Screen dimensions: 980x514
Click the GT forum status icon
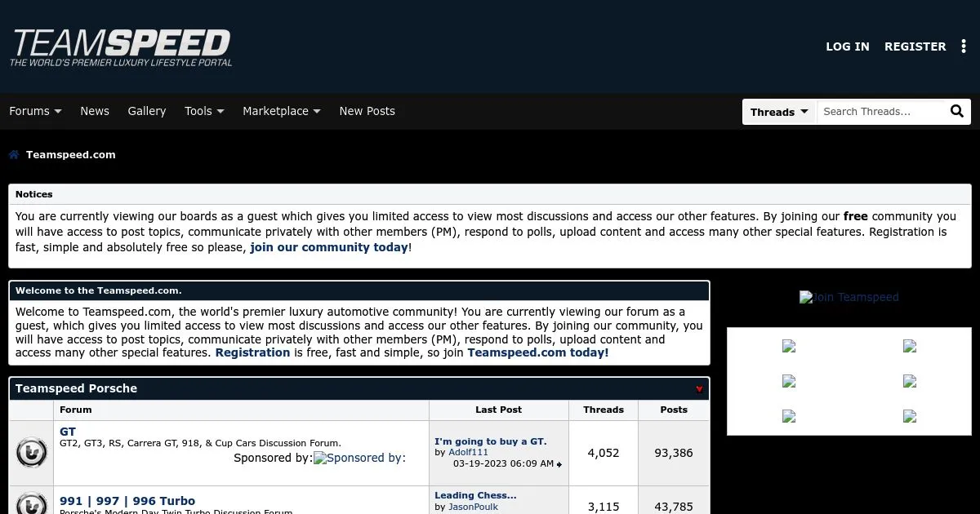(31, 453)
